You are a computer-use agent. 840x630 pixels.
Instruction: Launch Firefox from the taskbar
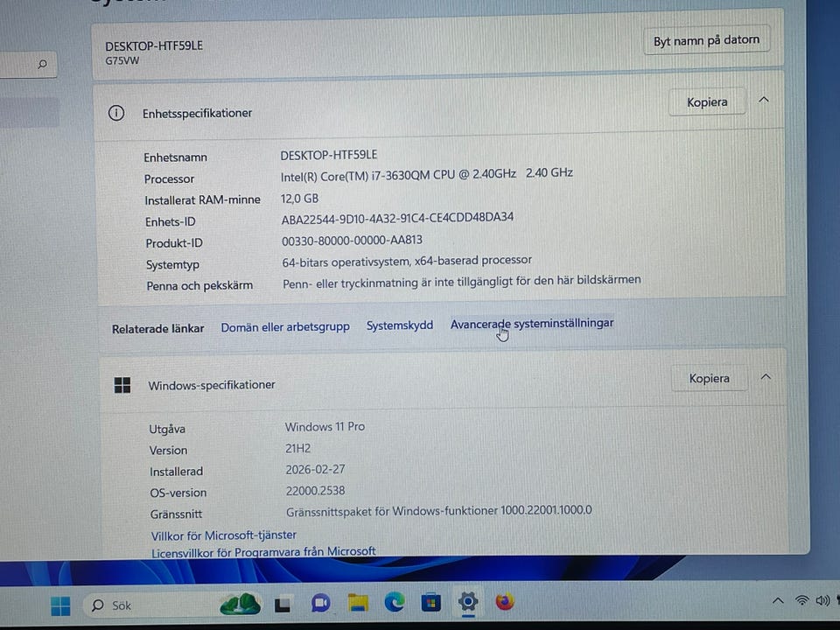click(x=504, y=601)
